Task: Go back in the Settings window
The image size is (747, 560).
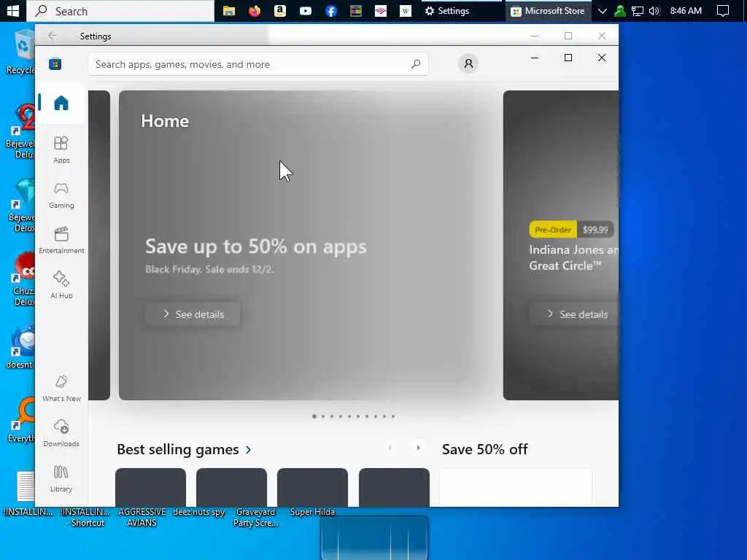Action: (x=53, y=36)
